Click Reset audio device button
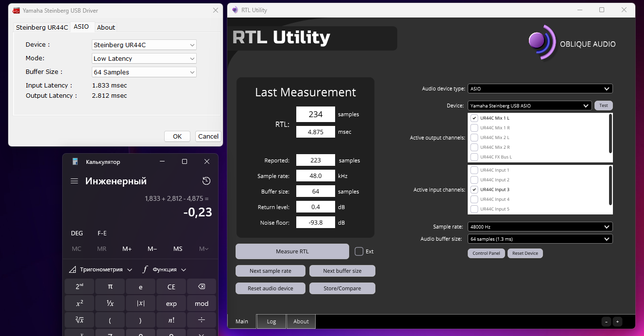 click(x=271, y=288)
